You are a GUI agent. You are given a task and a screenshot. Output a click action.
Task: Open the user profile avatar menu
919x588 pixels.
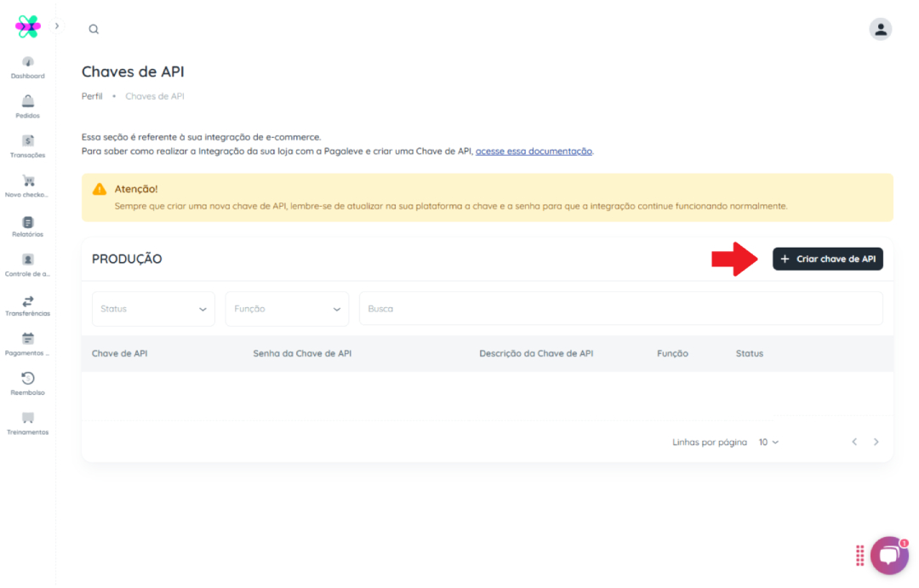pyautogui.click(x=880, y=29)
